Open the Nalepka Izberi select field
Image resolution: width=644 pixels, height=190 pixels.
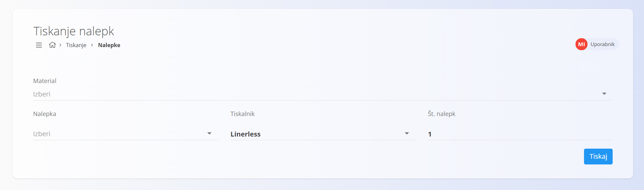pyautogui.click(x=125, y=134)
